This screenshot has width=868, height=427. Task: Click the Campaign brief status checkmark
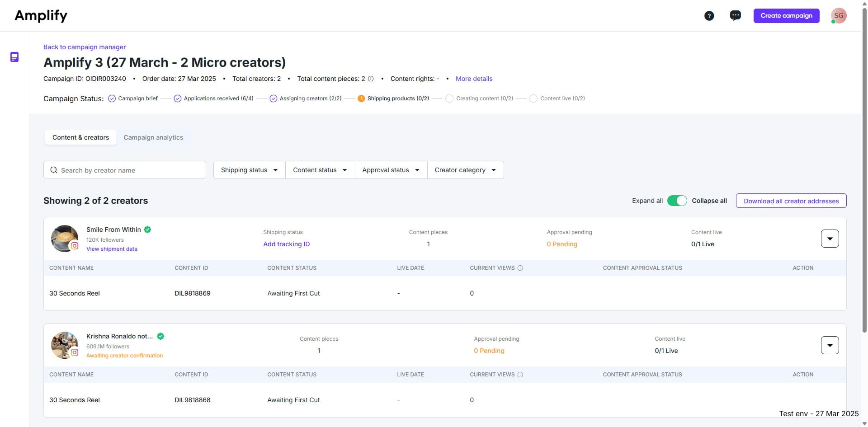(x=111, y=98)
